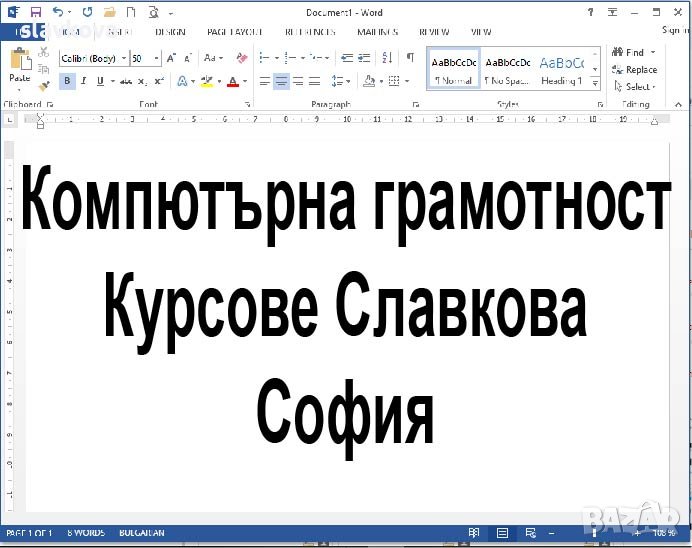Screen dimensions: 692x548
Task: Toggle Bold formatting
Action: [67, 82]
